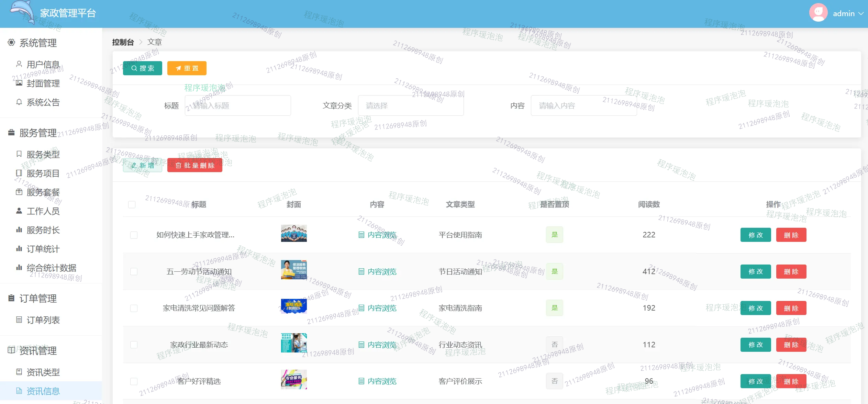
Task: Click the 封面管理 picture icon
Action: pyautogui.click(x=19, y=83)
